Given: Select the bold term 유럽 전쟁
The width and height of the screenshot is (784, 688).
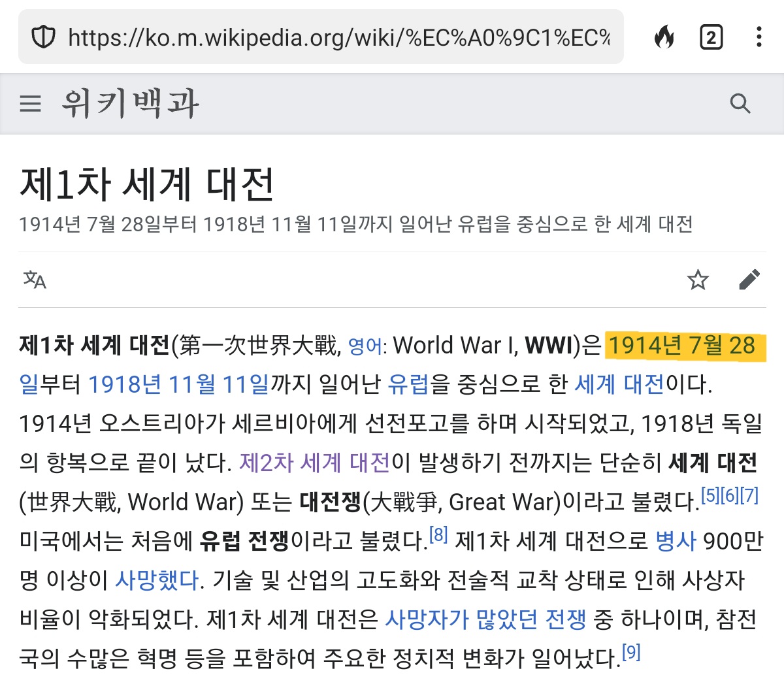Looking at the screenshot, I should pyautogui.click(x=244, y=541).
